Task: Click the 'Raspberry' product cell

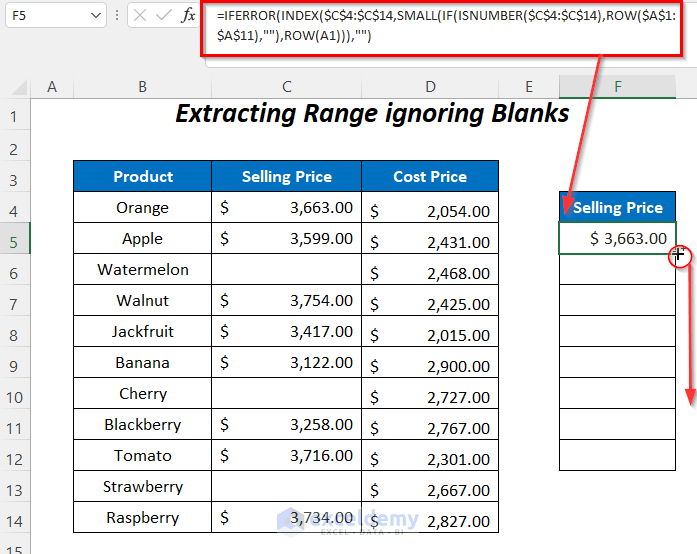Action: (142, 518)
